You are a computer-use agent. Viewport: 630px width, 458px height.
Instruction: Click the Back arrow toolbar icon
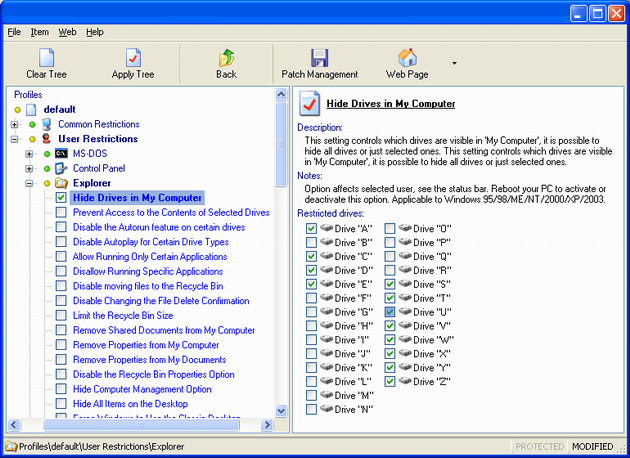pyautogui.click(x=226, y=58)
